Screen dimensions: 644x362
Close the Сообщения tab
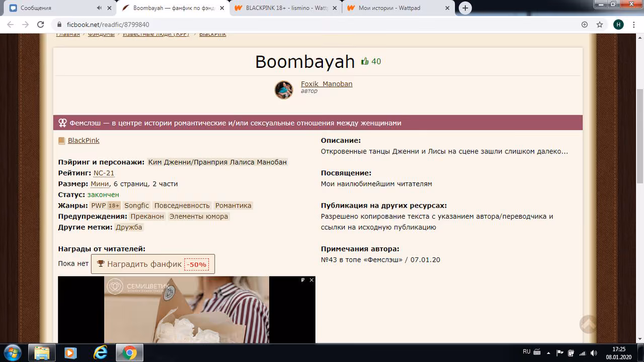tap(109, 8)
